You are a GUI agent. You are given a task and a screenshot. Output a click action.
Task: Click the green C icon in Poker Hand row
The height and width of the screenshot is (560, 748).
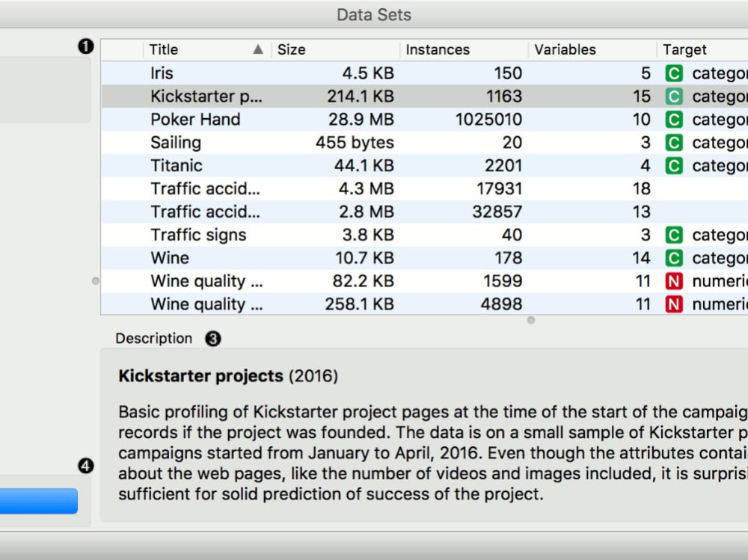point(674,120)
